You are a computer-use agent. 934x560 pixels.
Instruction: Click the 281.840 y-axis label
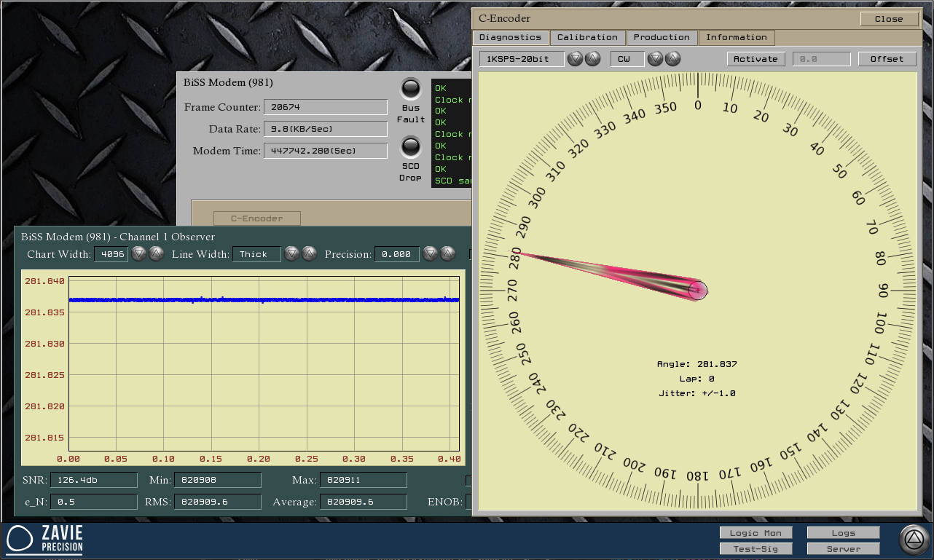(x=45, y=281)
